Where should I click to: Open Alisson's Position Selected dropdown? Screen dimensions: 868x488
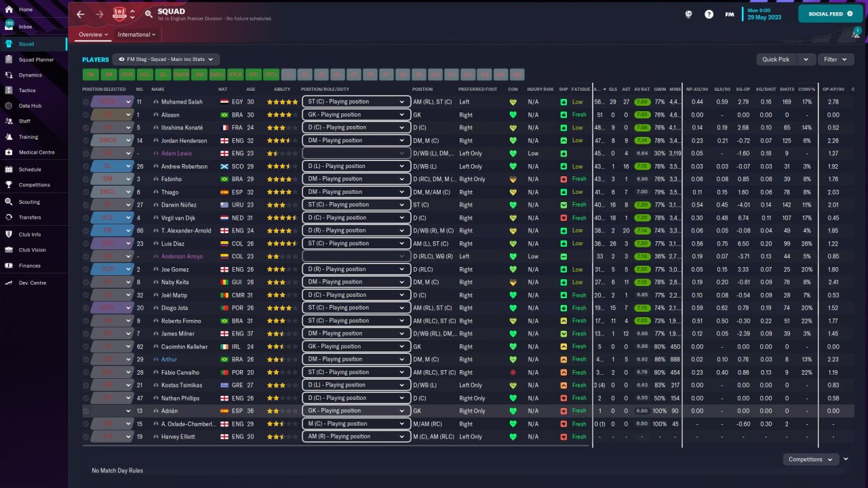(112, 115)
